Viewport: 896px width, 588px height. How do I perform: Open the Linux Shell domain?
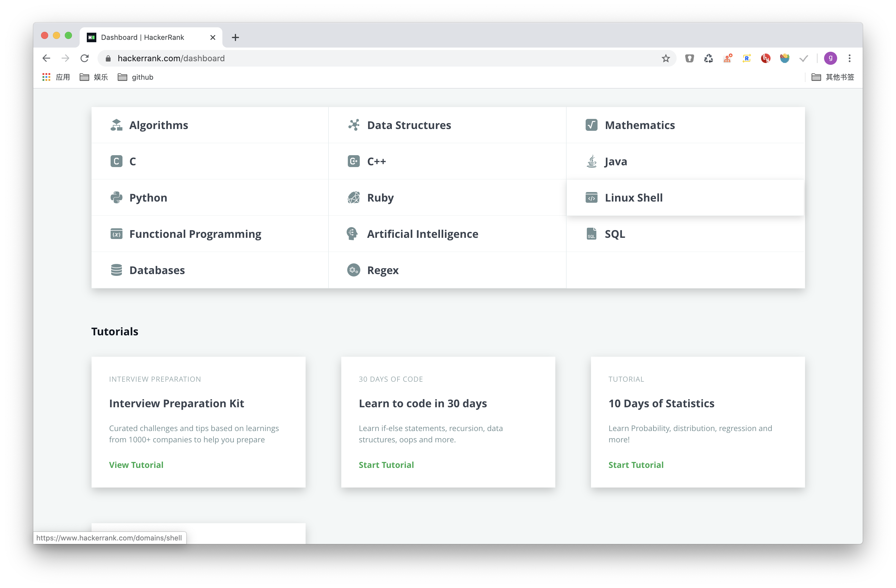click(x=686, y=198)
